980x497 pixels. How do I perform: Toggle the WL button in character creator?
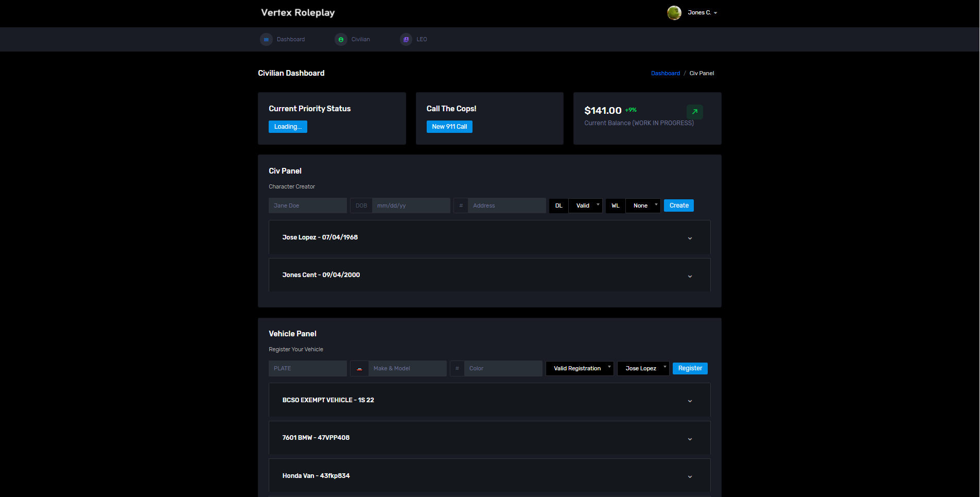pyautogui.click(x=615, y=205)
